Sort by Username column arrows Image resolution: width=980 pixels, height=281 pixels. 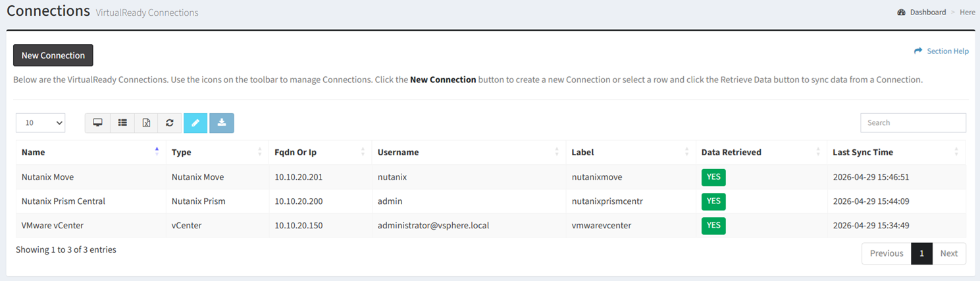pos(557,152)
